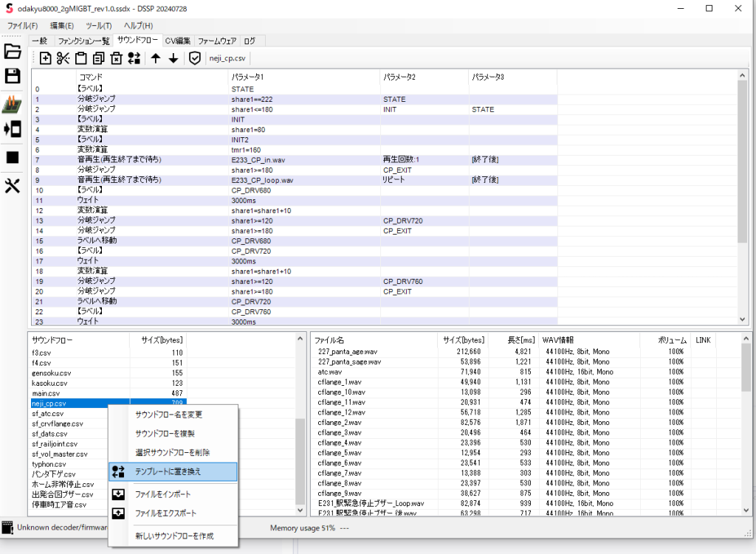Click the floppy disk save icon
Image resolution: width=756 pixels, height=554 pixels.
[x=13, y=76]
